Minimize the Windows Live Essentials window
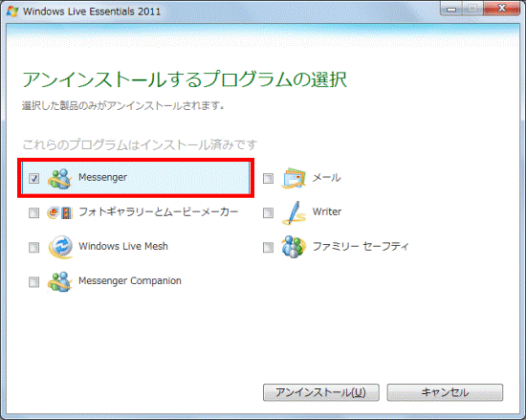This screenshot has height=420, width=526. (451, 9)
